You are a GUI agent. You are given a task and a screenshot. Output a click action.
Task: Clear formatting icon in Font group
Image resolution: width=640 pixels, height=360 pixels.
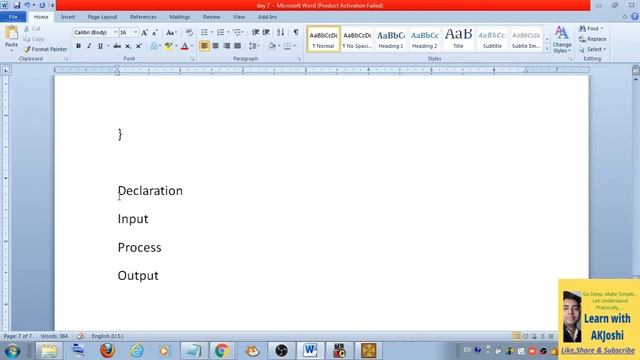click(x=189, y=32)
